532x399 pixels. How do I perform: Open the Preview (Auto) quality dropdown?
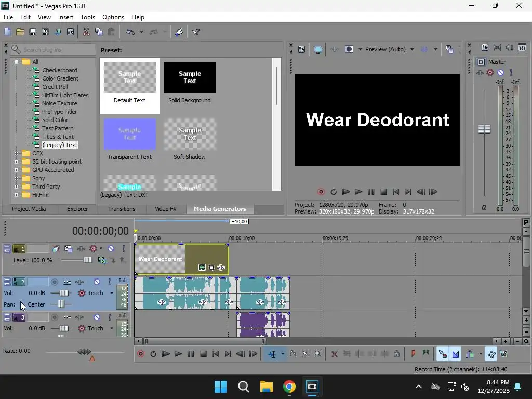[x=412, y=49]
